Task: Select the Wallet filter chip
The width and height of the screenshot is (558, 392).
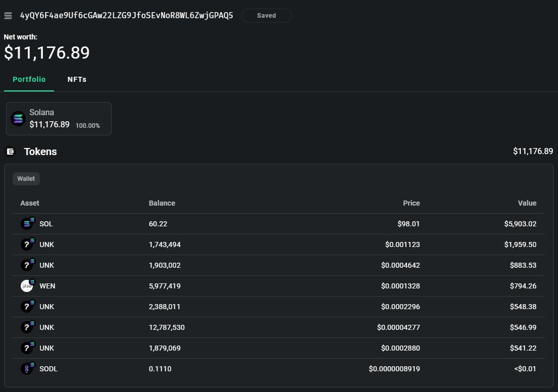Action: click(26, 179)
